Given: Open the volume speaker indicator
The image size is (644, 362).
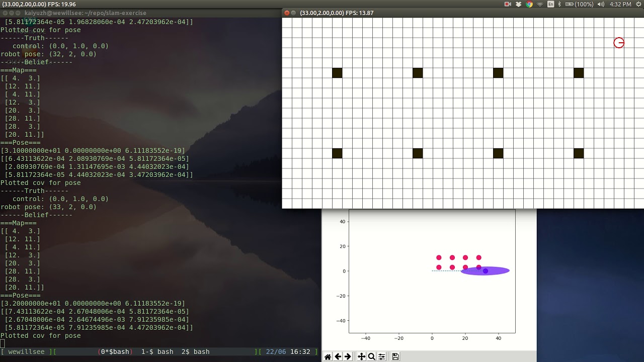Looking at the screenshot, I should [602, 4].
